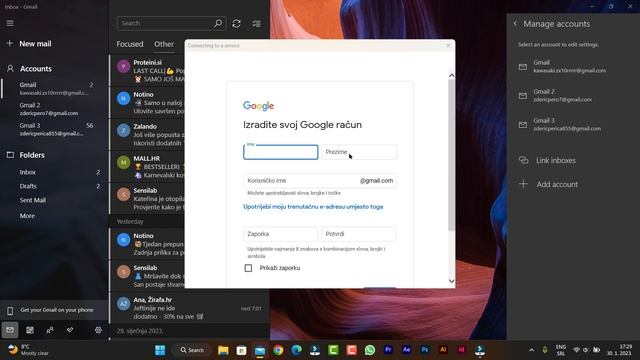Image resolution: width=640 pixels, height=360 pixels.
Task: Launch Adobe Illustrator from taskbar
Action: (x=443, y=350)
